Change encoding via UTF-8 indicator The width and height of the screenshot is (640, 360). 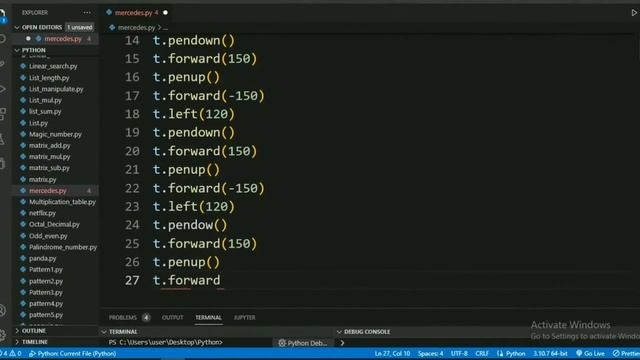point(459,353)
